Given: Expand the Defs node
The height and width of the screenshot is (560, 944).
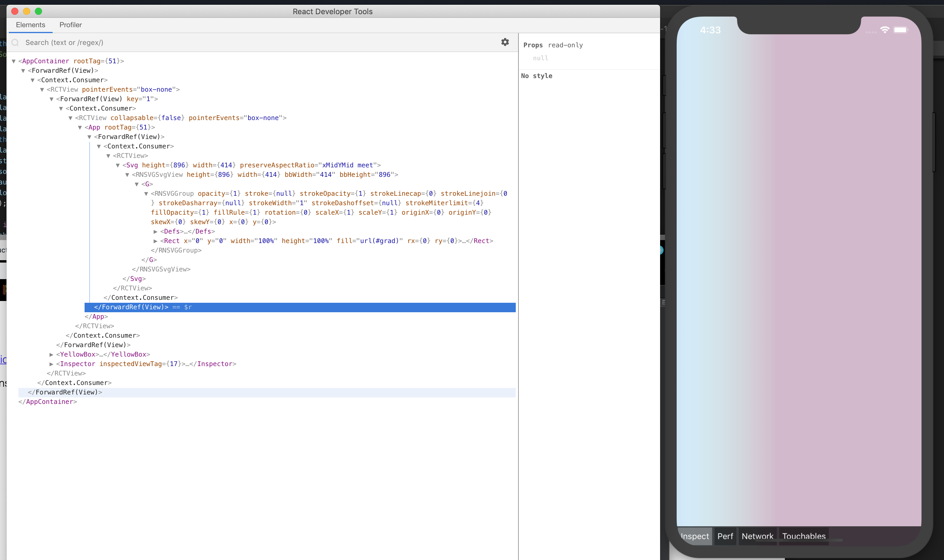Looking at the screenshot, I should pyautogui.click(x=156, y=231).
